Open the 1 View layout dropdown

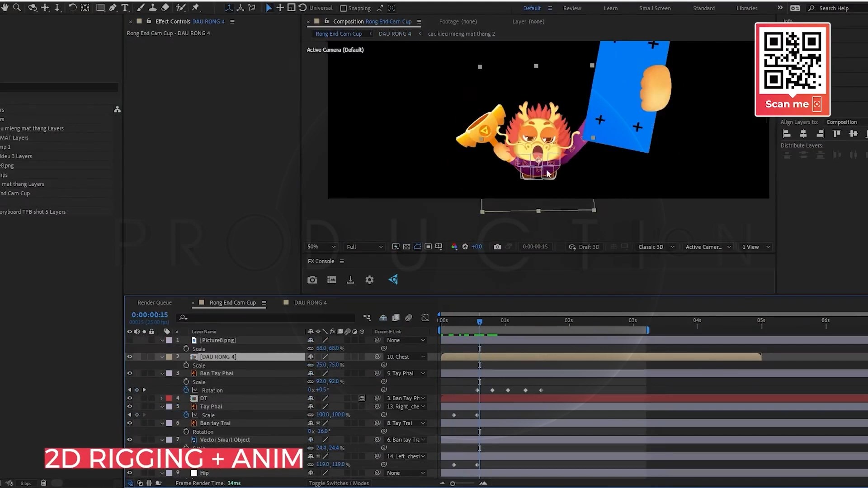click(x=756, y=247)
